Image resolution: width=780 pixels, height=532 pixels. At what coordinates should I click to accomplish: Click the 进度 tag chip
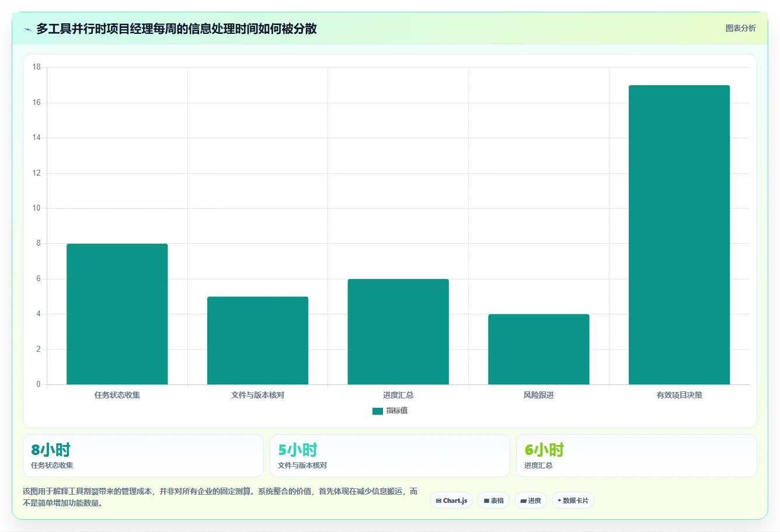point(530,501)
